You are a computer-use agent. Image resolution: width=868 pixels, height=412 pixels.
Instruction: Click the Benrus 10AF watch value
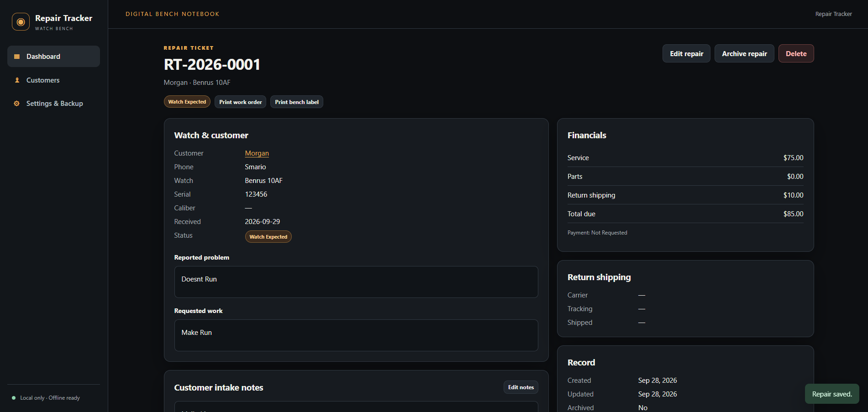pos(263,181)
